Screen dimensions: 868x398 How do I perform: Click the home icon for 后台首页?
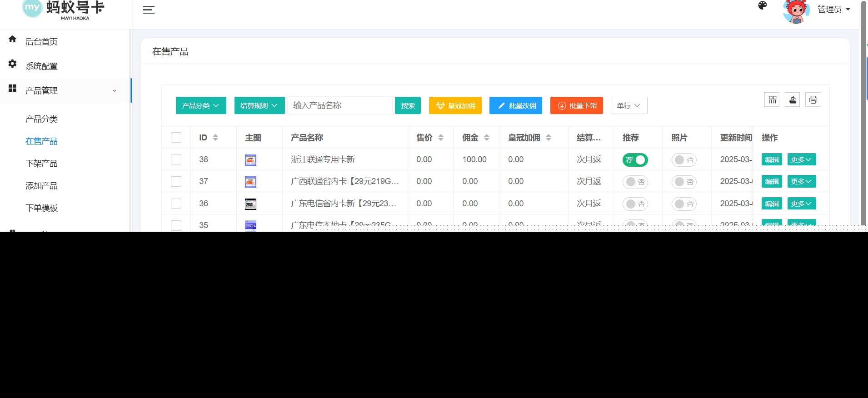pyautogui.click(x=13, y=40)
